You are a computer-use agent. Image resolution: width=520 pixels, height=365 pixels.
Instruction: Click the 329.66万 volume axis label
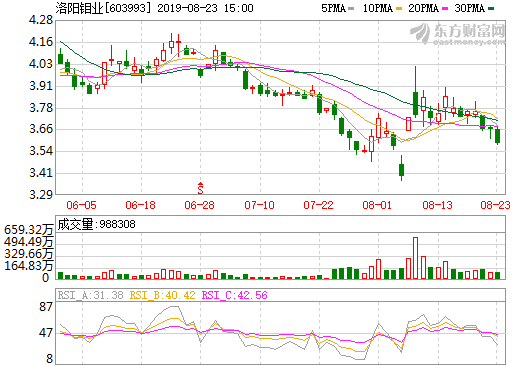pyautogui.click(x=28, y=254)
